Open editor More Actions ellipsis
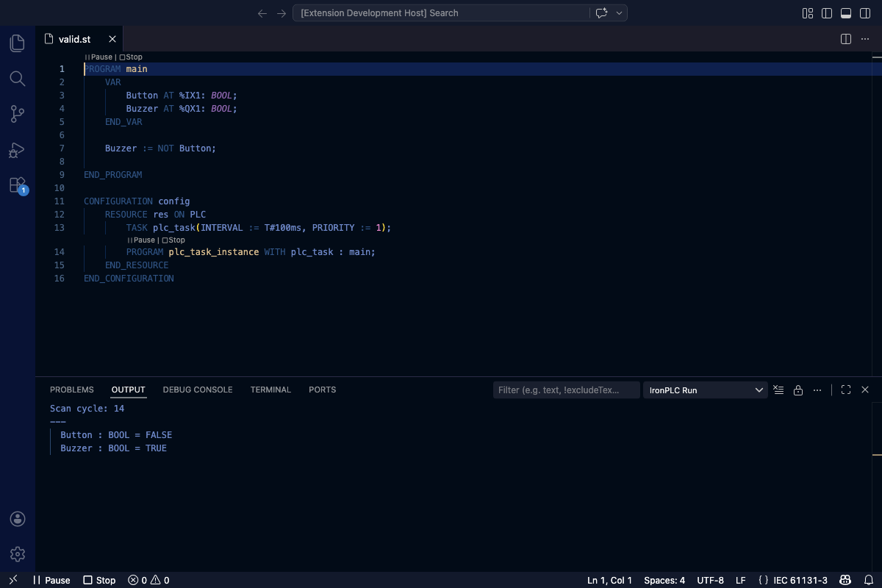Viewport: 882px width, 588px height. [865, 39]
